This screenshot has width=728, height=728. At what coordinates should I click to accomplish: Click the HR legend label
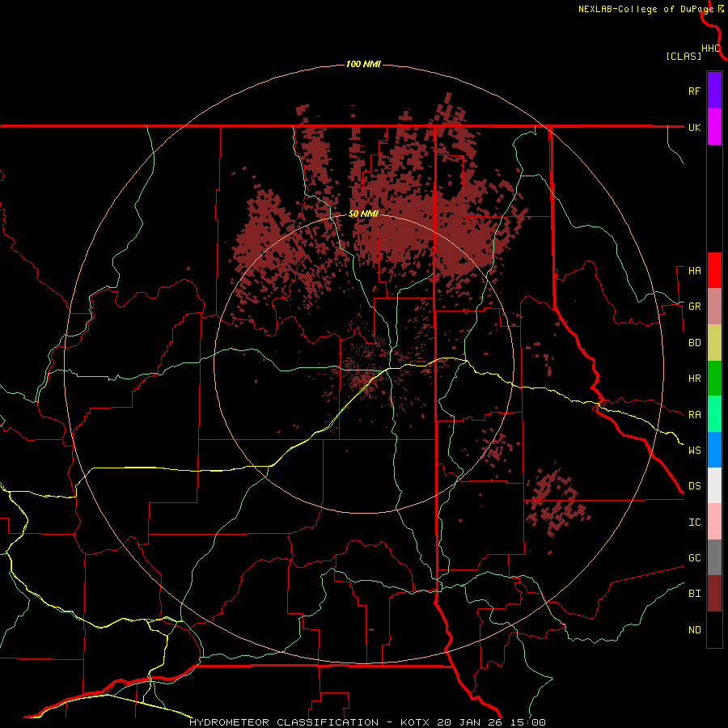(694, 379)
